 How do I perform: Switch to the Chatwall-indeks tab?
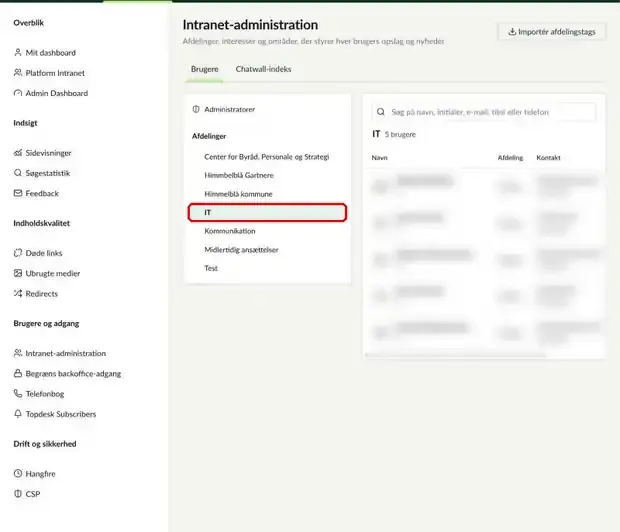(x=263, y=69)
